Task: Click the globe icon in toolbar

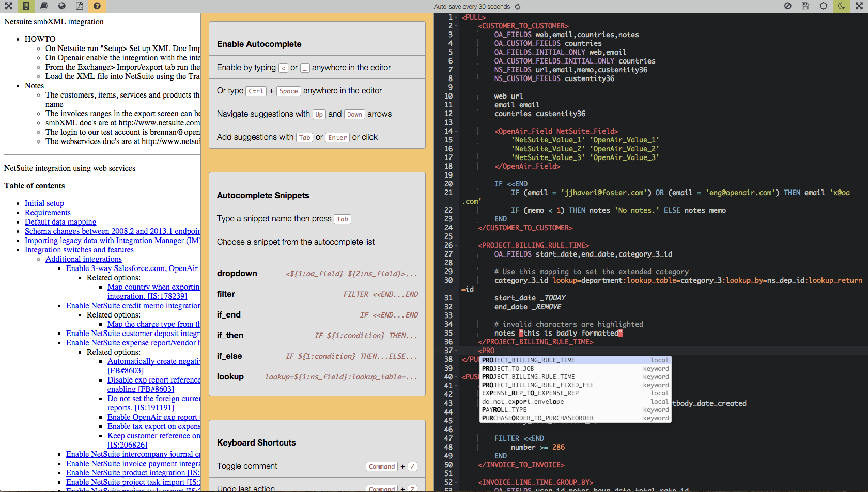Action: [61, 6]
